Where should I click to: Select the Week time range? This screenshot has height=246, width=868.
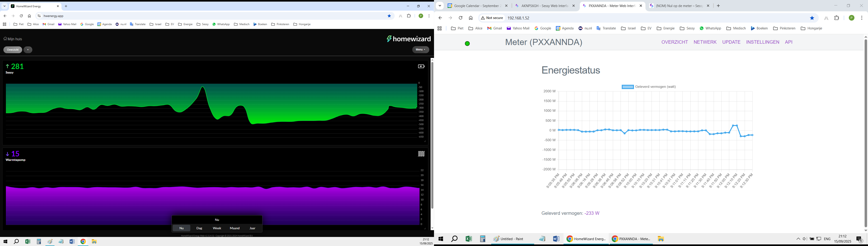tap(217, 228)
